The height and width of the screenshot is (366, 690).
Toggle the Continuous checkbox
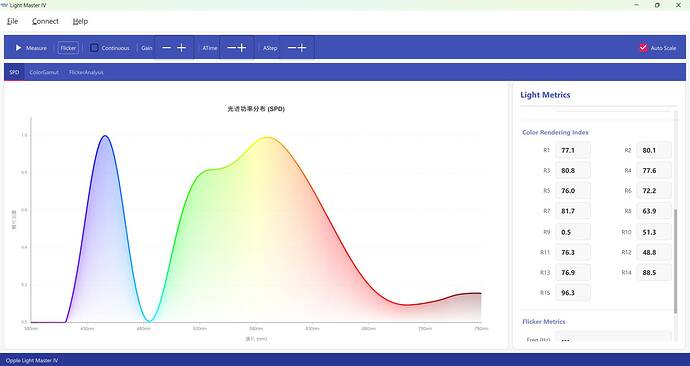point(94,48)
